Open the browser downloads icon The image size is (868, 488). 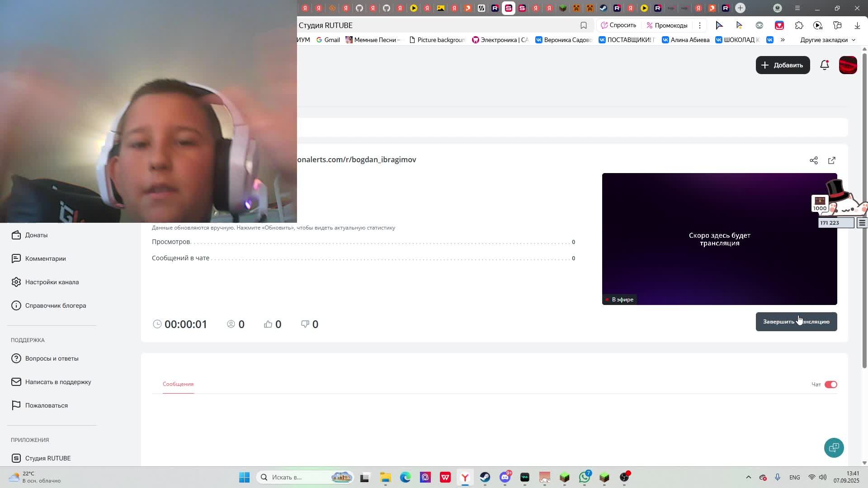857,25
